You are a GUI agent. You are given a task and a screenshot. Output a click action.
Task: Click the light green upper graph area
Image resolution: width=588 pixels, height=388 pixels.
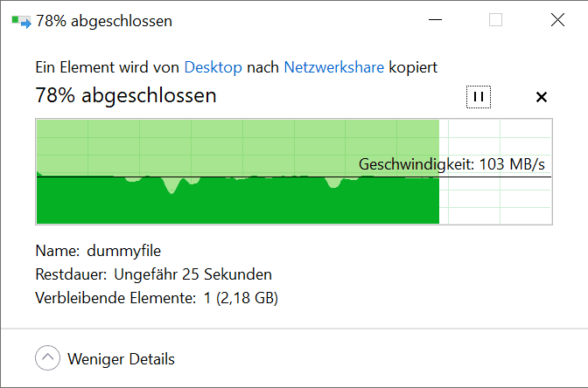pos(238,146)
